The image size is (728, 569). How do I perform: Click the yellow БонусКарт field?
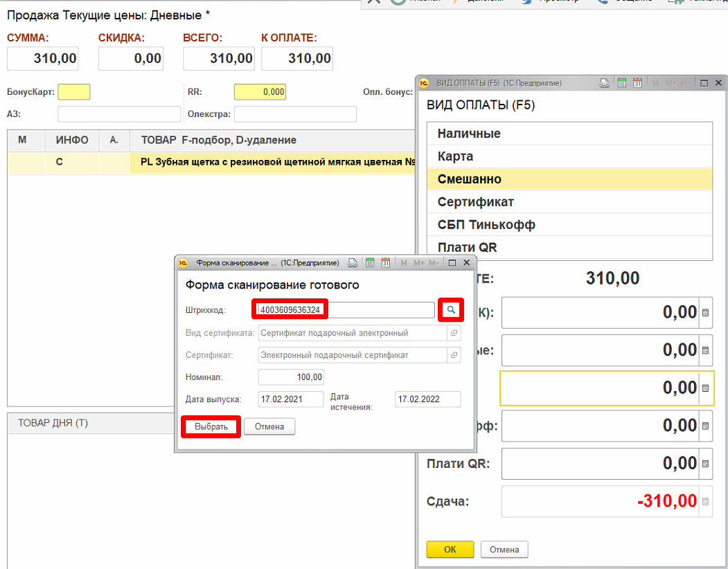74,92
